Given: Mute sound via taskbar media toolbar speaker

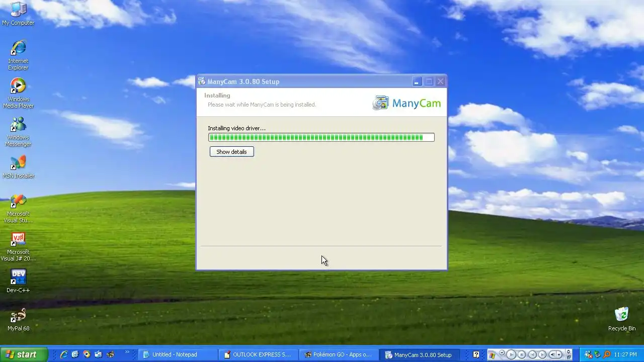Looking at the screenshot, I should click(x=553, y=354).
